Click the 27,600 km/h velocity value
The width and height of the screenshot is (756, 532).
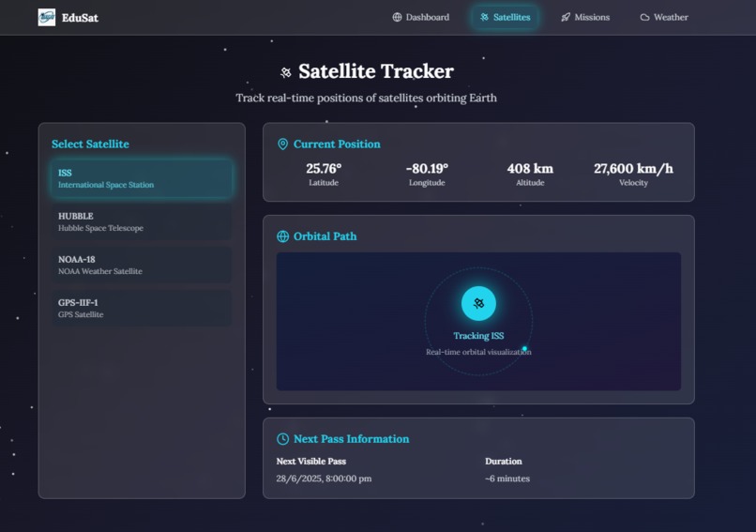[633, 168]
